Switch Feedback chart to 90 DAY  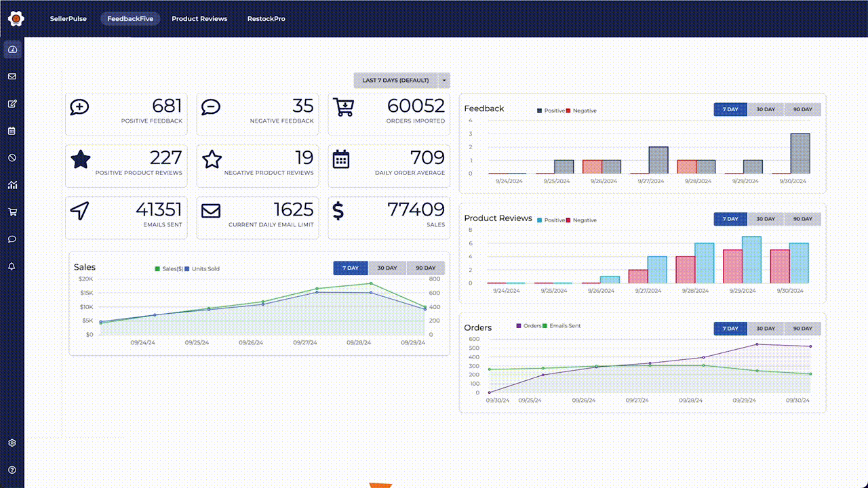pos(802,110)
